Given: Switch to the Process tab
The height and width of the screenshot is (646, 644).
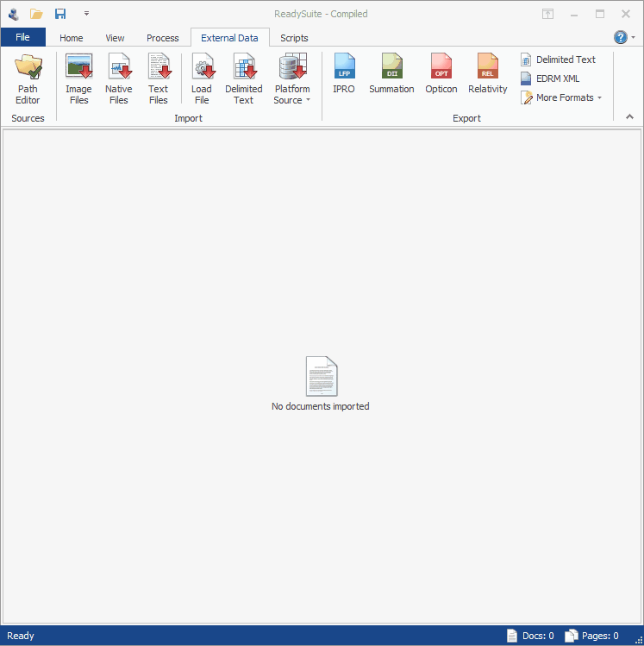Looking at the screenshot, I should [x=162, y=38].
